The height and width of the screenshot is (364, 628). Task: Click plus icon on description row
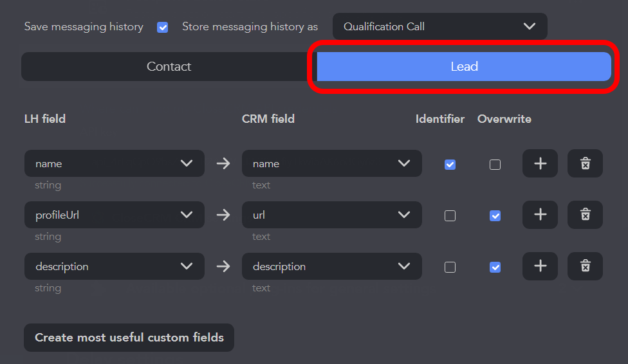coord(540,266)
